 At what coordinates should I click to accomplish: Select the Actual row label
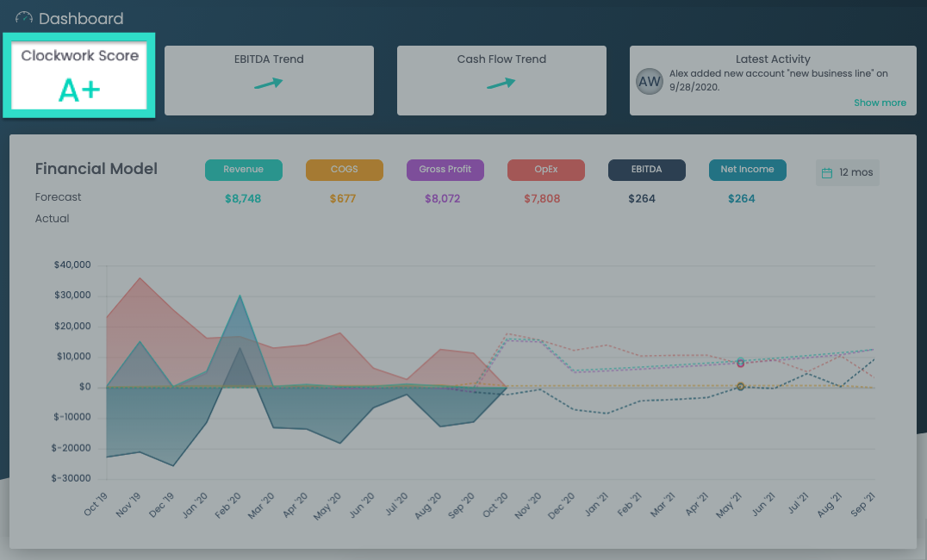click(x=52, y=218)
